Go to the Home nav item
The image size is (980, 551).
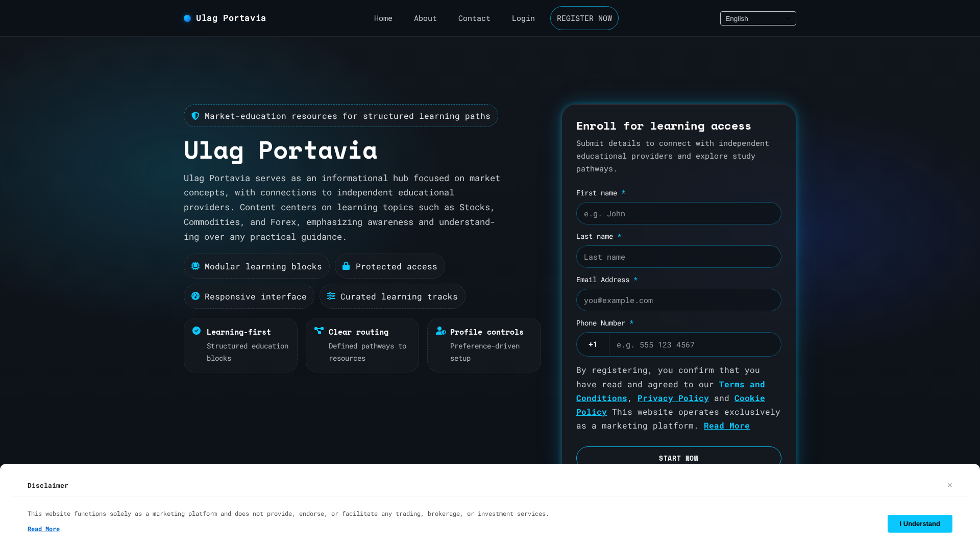point(383,18)
